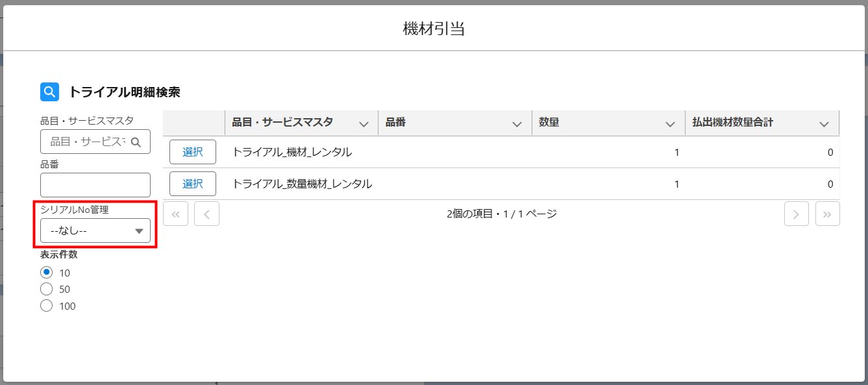Open the 払出機材数量合計 column chevron menu
The image size is (868, 385).
824,123
